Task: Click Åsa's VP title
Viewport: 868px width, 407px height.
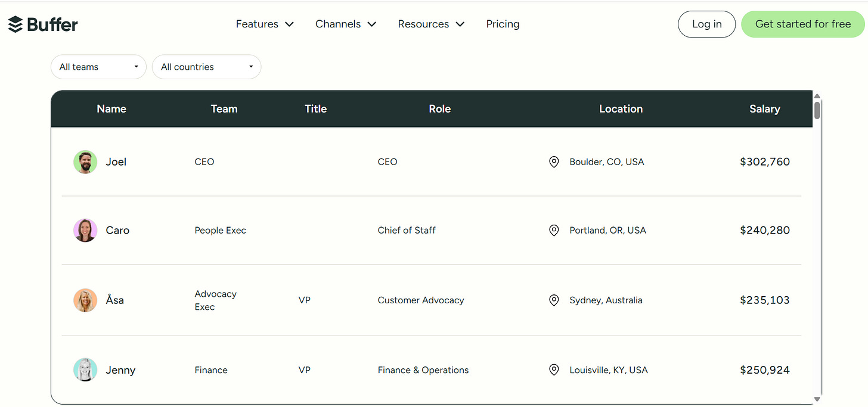Action: tap(305, 300)
